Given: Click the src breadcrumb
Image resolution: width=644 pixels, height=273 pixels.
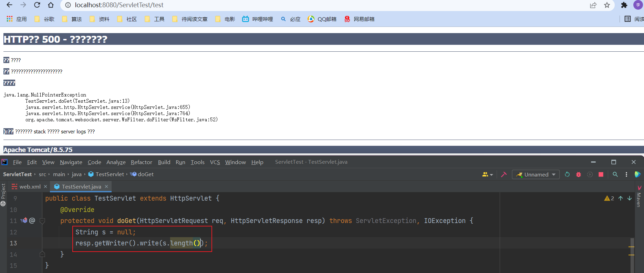Looking at the screenshot, I should click(x=42, y=174).
